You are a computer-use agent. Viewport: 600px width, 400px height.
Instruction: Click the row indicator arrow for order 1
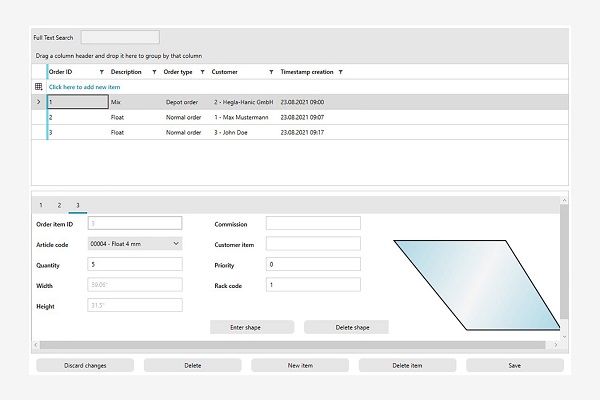39,102
